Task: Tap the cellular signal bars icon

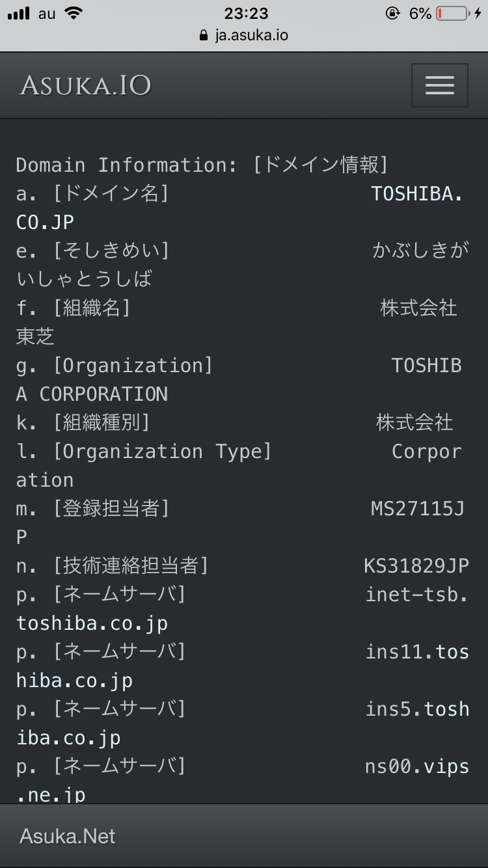Action: click(19, 13)
